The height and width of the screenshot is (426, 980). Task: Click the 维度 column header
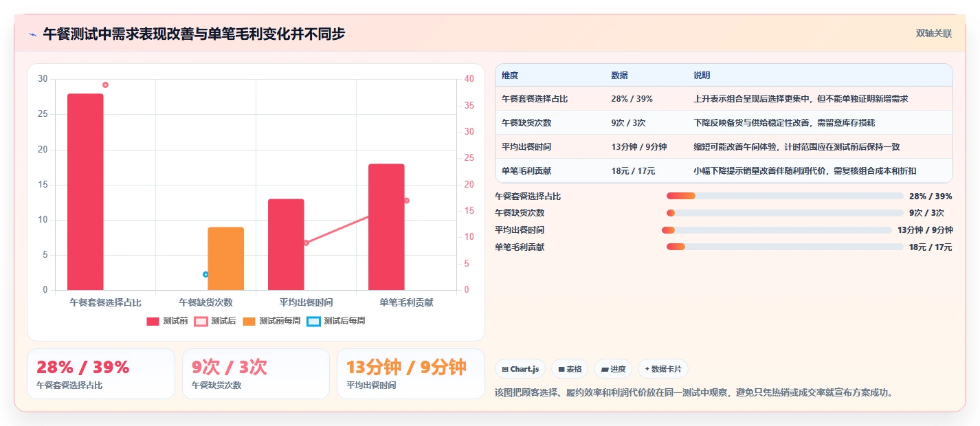pyautogui.click(x=510, y=76)
